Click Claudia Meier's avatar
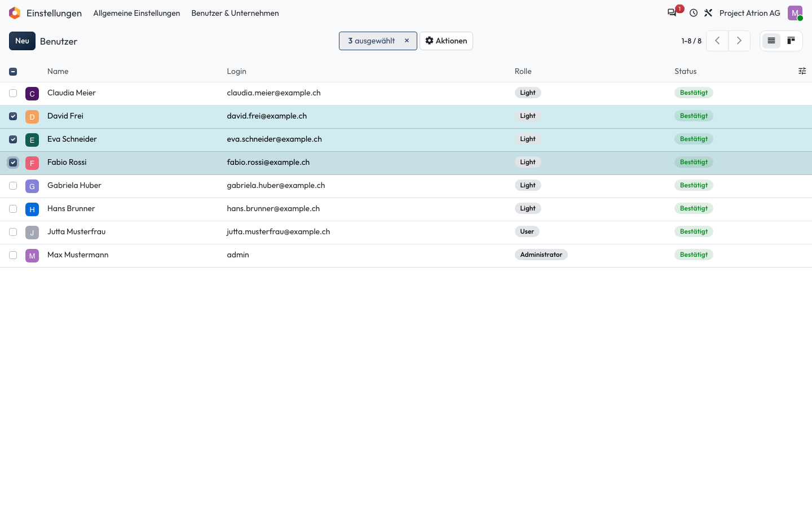Image resolution: width=812 pixels, height=508 pixels. pos(32,94)
